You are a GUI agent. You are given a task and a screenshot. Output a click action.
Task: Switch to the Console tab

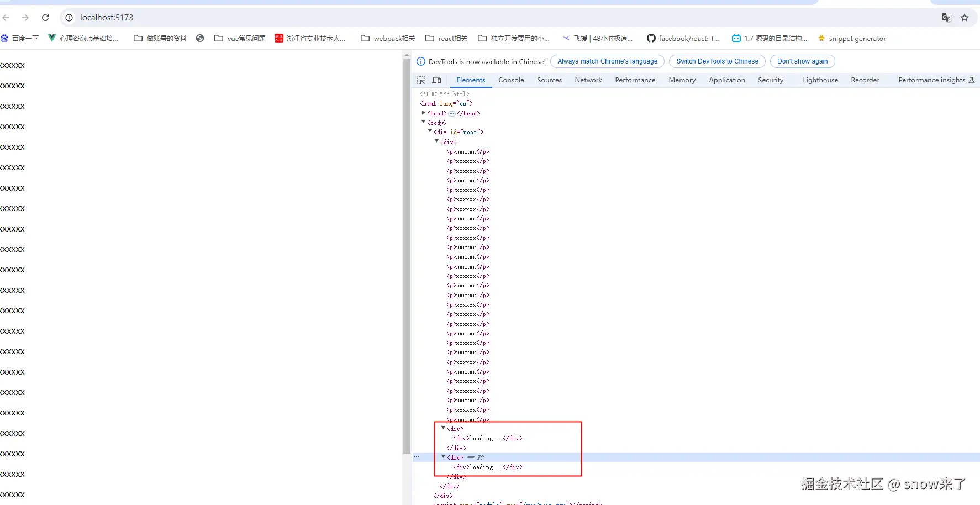point(511,80)
